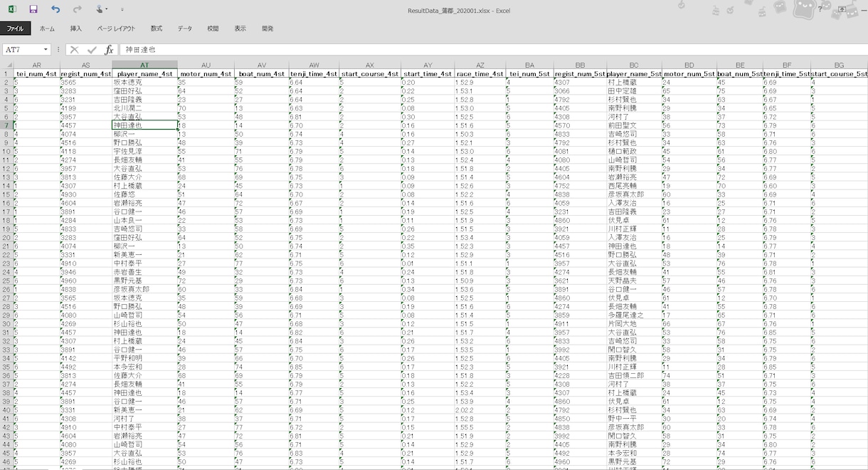Select column BD header

pos(689,65)
